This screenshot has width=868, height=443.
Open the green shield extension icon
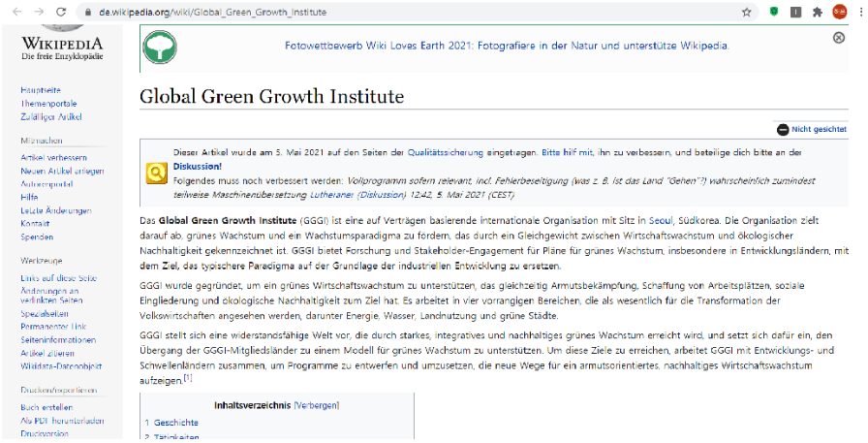coord(774,12)
